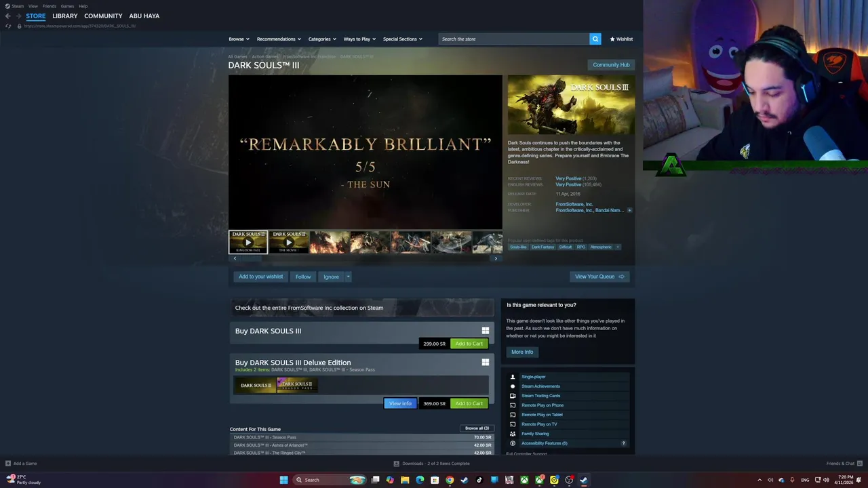
Task: Click the Steam Trading Cards icon
Action: click(513, 396)
